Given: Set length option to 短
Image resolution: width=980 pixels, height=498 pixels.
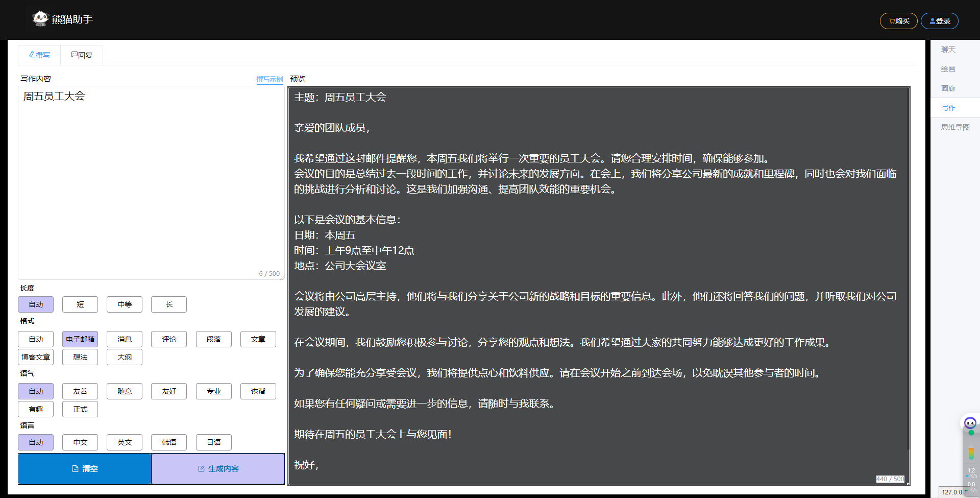Looking at the screenshot, I should pos(80,304).
